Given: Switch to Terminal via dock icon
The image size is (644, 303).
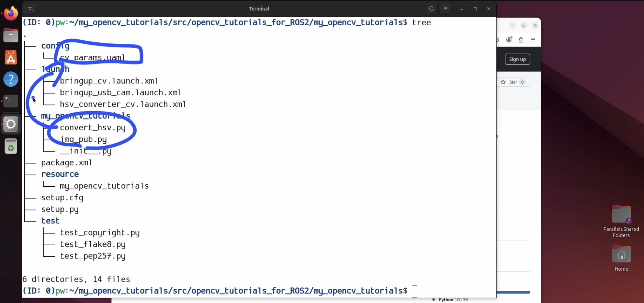Looking at the screenshot, I should tap(11, 101).
